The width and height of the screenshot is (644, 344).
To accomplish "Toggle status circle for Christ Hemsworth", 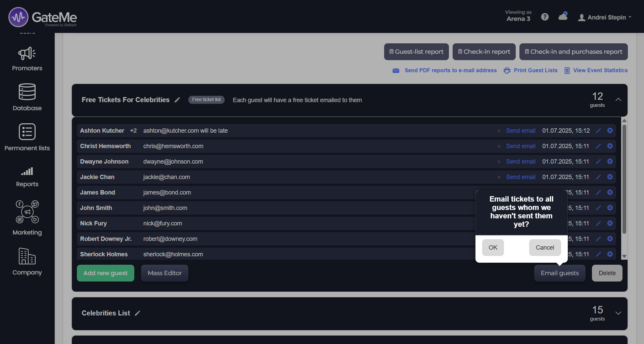I will pyautogui.click(x=499, y=146).
